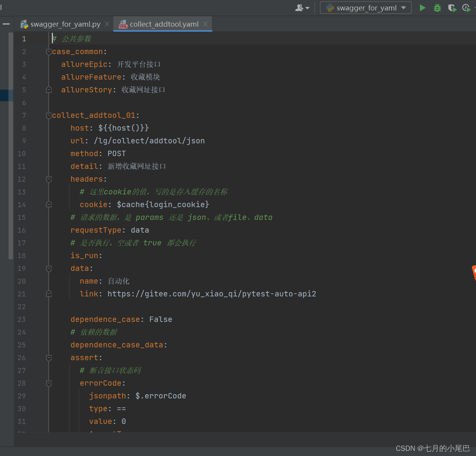Screen dimensions: 476x456
Task: Click 'allureFeature' key
Action: pyautogui.click(x=91, y=77)
